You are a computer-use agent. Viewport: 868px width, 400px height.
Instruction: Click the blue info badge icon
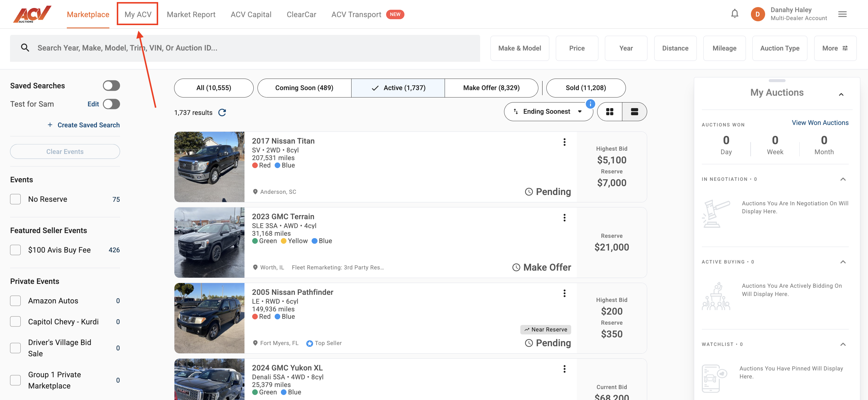[x=590, y=104]
